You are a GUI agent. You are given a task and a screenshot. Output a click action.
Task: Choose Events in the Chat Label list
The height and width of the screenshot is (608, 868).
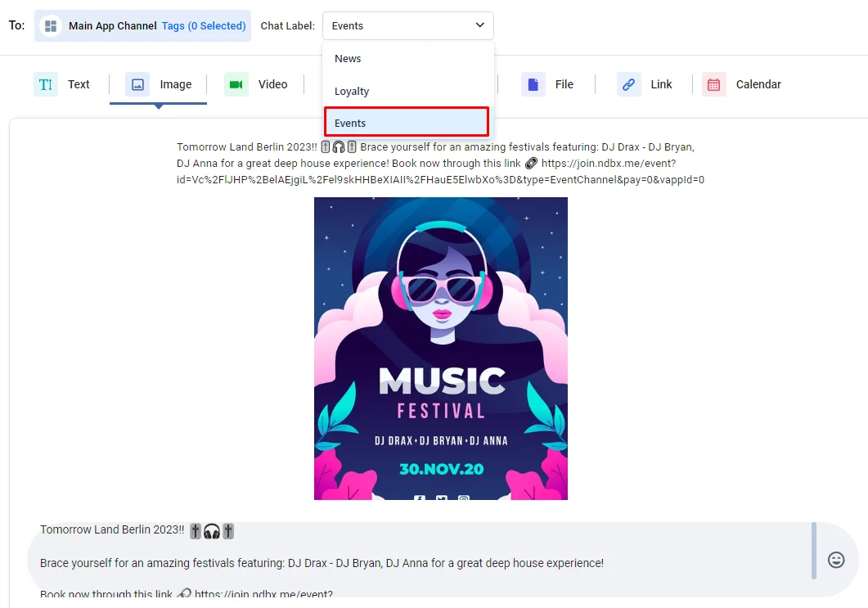(x=407, y=123)
